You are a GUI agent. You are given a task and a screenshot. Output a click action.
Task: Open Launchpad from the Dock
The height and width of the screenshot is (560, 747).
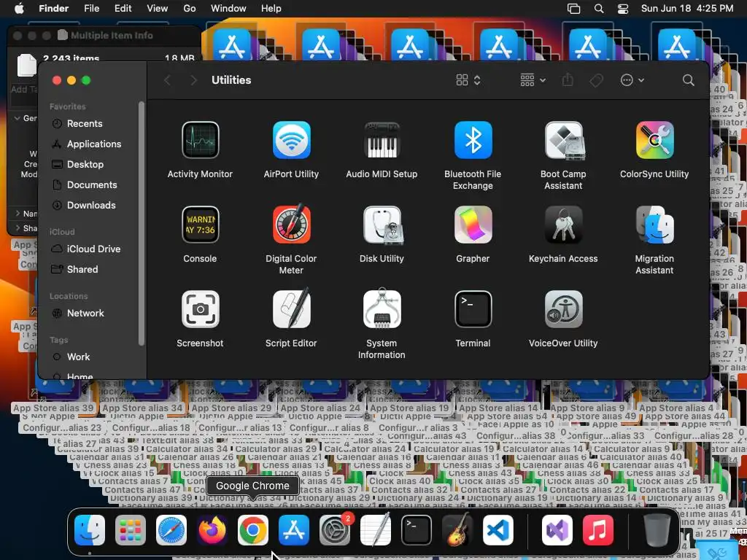[x=130, y=530]
